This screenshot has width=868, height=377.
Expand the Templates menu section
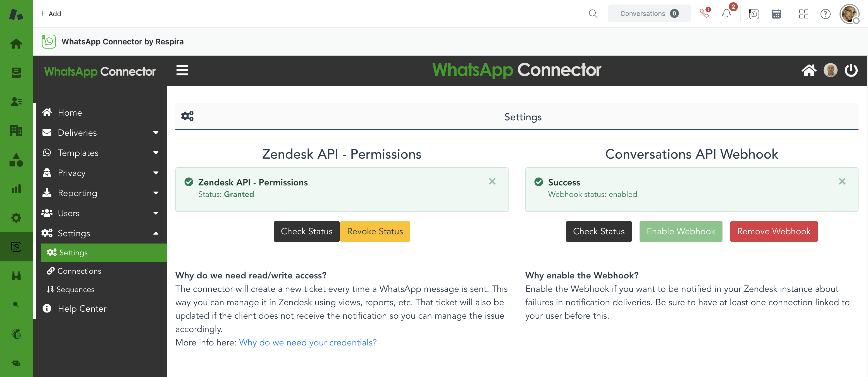(x=78, y=153)
